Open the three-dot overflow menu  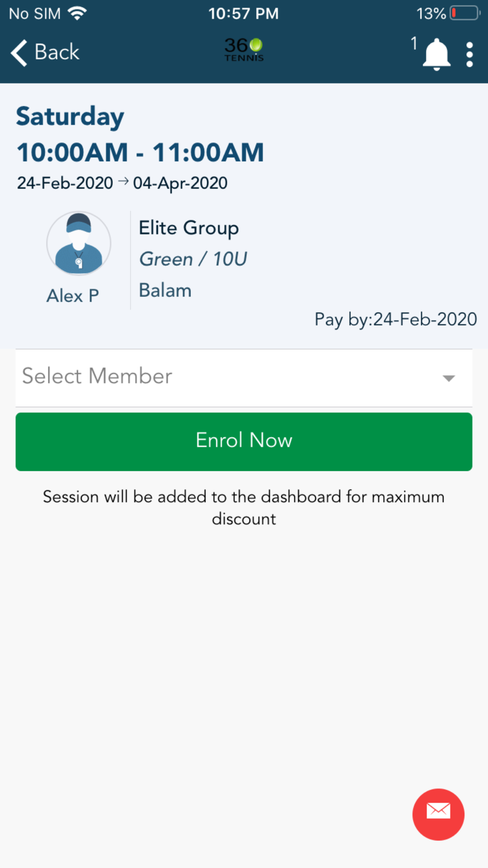[x=469, y=54]
